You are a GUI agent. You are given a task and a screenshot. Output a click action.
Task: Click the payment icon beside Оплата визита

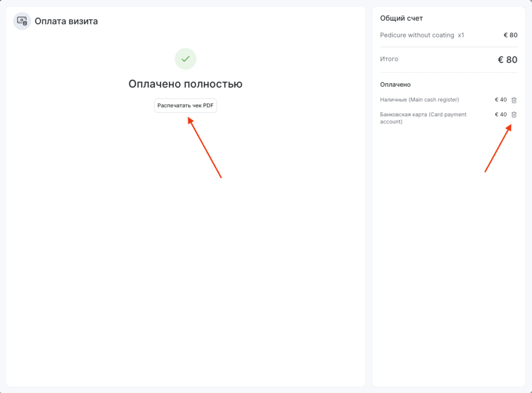[x=22, y=21]
